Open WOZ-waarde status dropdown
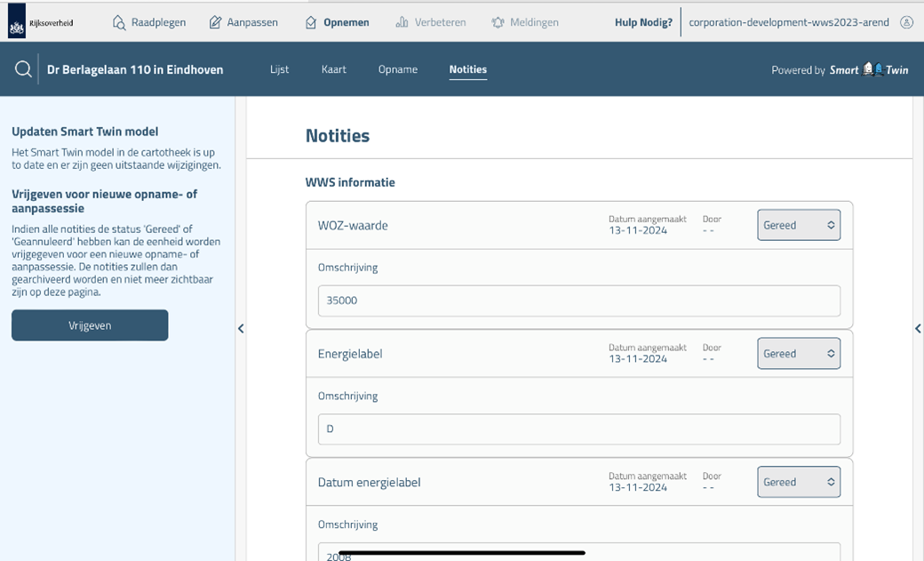 798,225
